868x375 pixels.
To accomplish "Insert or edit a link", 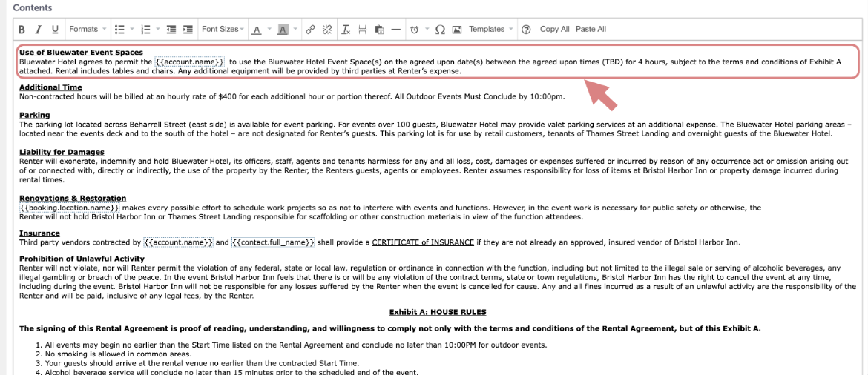I will point(311,30).
